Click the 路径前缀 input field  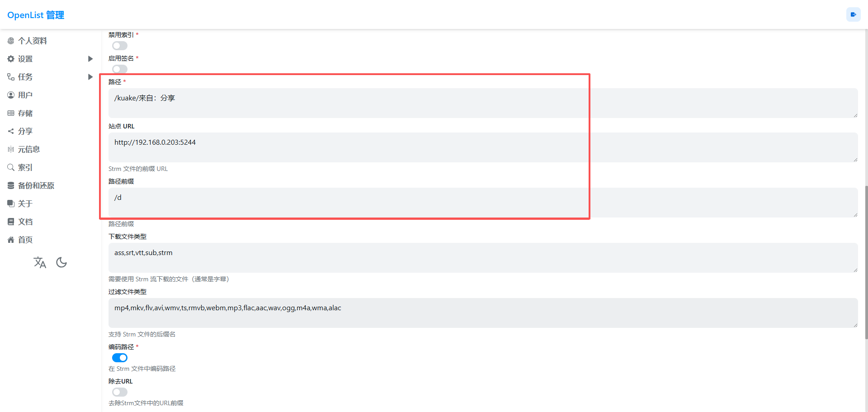tap(483, 203)
